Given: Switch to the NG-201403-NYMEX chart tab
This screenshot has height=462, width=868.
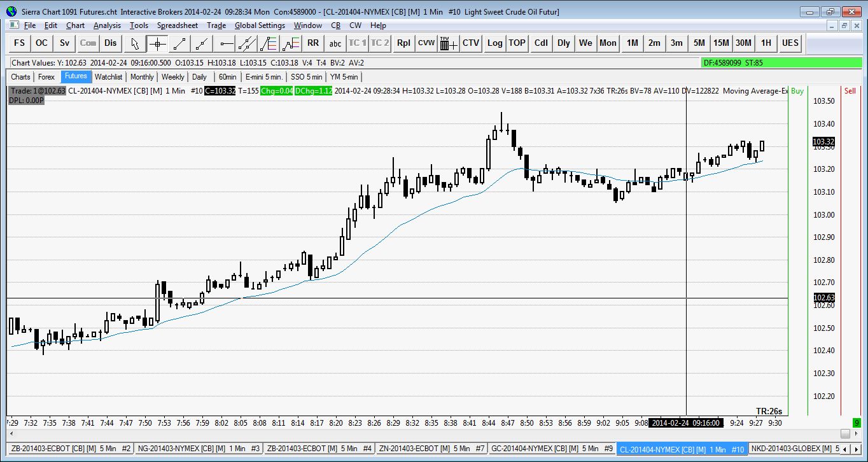Looking at the screenshot, I should [x=199, y=449].
